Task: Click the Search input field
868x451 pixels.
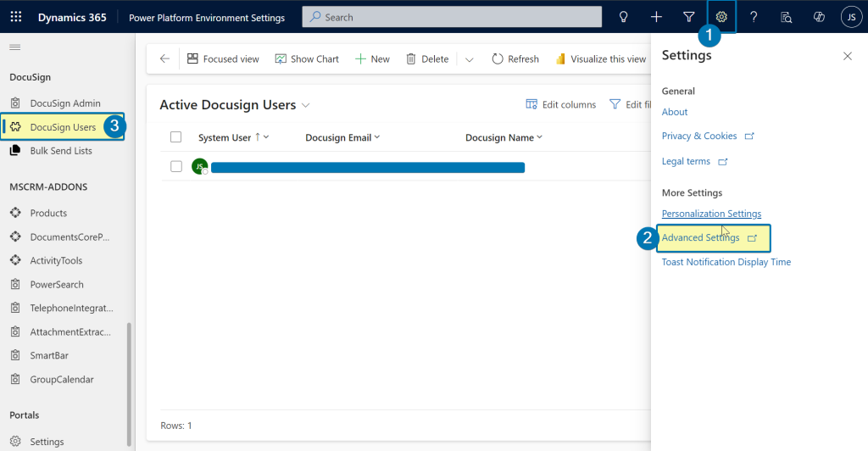Action: tap(452, 17)
